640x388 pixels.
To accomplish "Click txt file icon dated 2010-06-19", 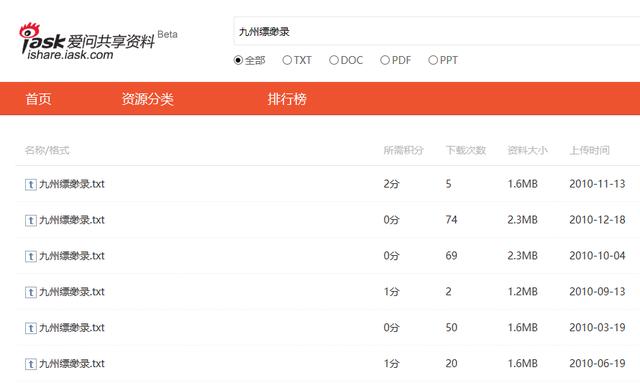I will (x=31, y=364).
